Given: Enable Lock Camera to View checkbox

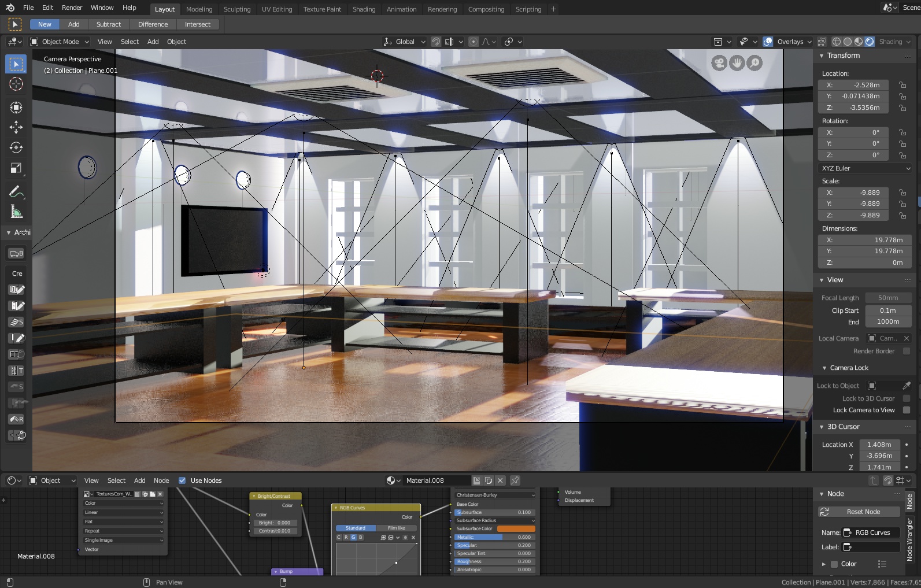Looking at the screenshot, I should pyautogui.click(x=907, y=410).
